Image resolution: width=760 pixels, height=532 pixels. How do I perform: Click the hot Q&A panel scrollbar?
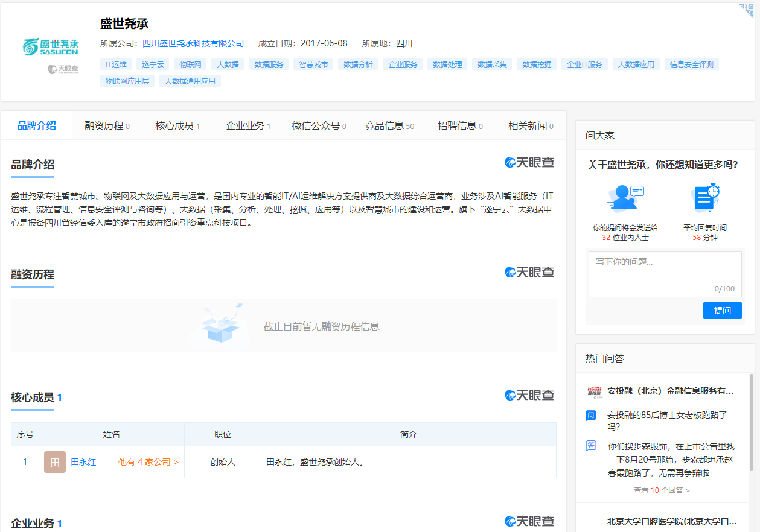coord(752,422)
